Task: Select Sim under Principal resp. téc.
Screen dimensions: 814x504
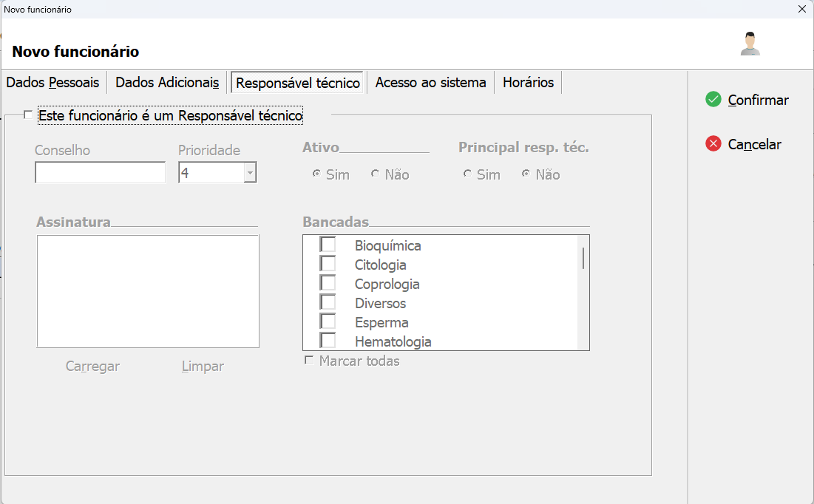Action: pos(468,174)
